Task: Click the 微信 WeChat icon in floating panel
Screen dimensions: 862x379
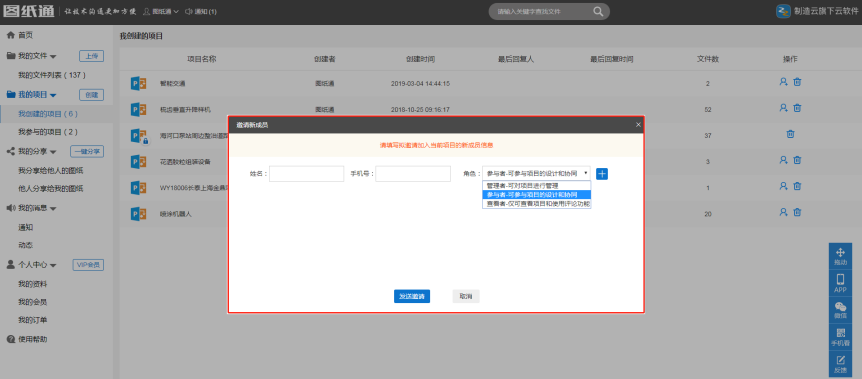Action: 840,309
